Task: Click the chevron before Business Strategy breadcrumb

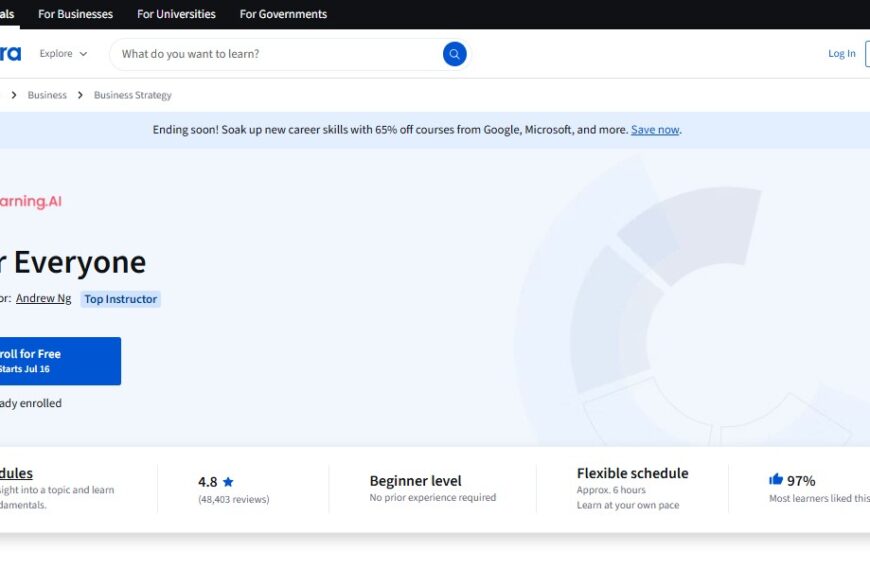Action: tap(80, 96)
